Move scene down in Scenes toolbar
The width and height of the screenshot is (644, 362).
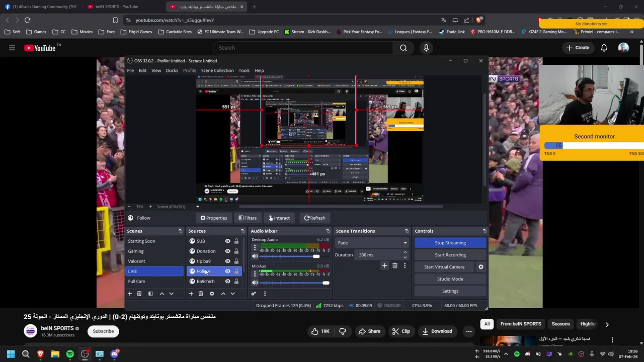click(x=171, y=294)
